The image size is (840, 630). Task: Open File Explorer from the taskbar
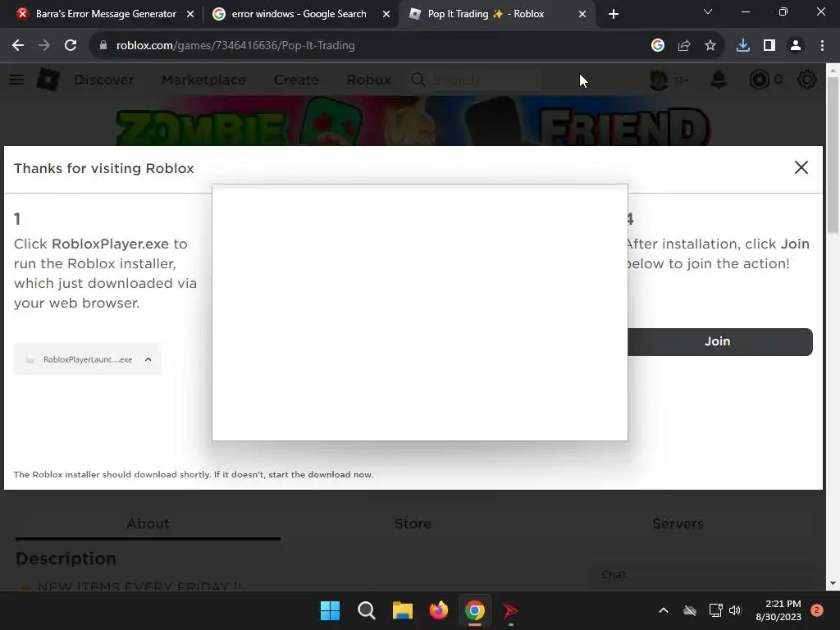pos(402,610)
